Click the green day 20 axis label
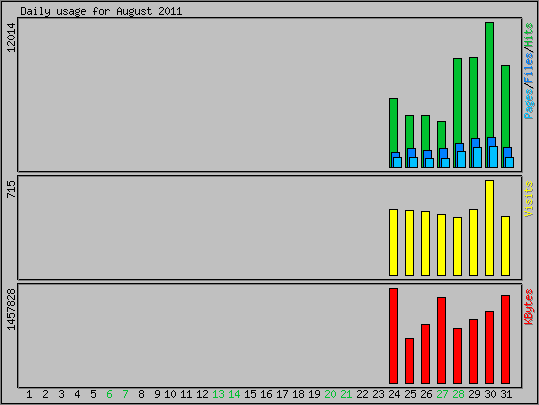Image resolution: width=539 pixels, height=405 pixels. pos(330,394)
